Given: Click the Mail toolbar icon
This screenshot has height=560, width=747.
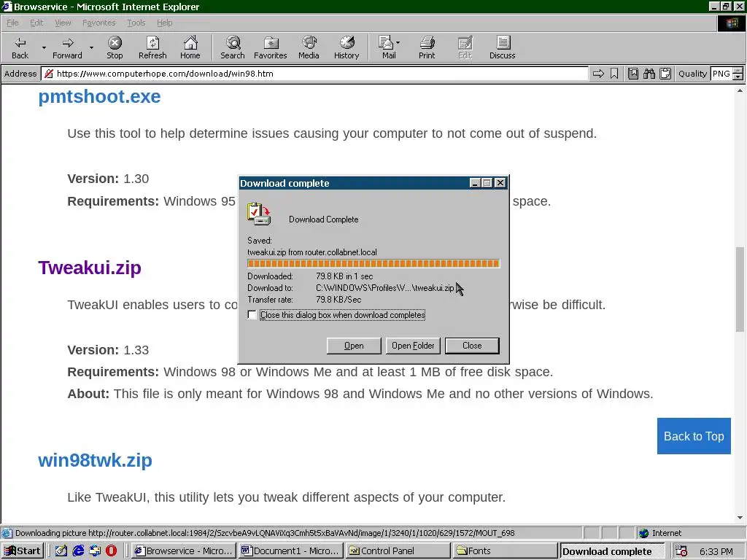Looking at the screenshot, I should coord(387,47).
